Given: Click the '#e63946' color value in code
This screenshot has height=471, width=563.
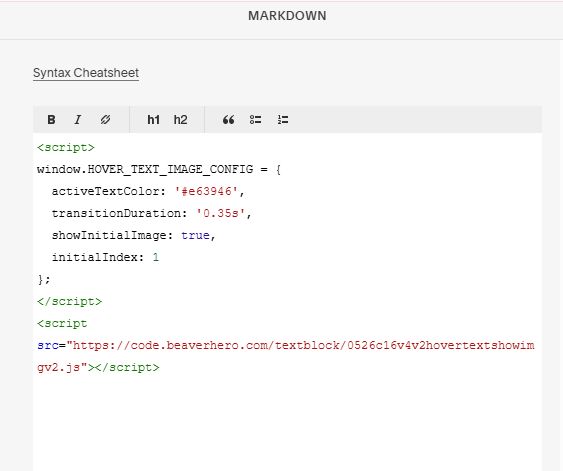Looking at the screenshot, I should point(206,191).
